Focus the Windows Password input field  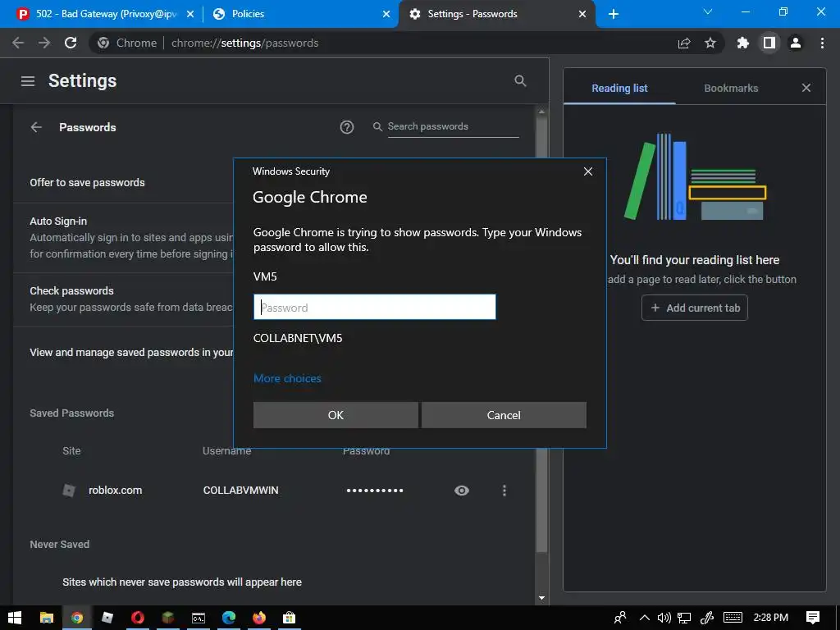pyautogui.click(x=374, y=307)
